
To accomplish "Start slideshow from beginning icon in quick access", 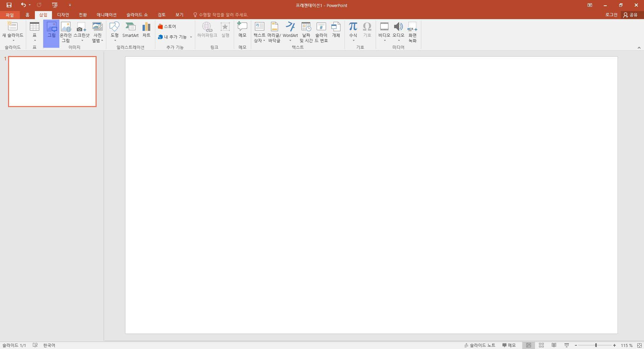I will (55, 5).
